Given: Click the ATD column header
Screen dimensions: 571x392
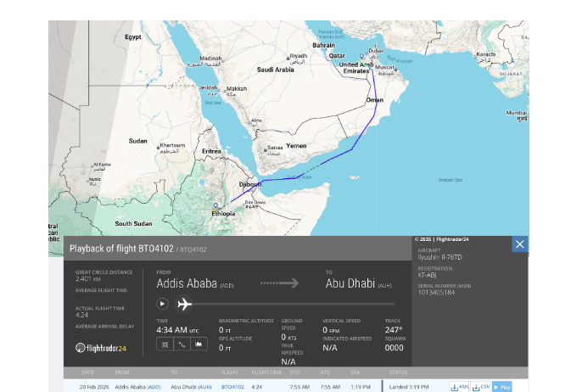Looking at the screenshot, I should 325,372.
